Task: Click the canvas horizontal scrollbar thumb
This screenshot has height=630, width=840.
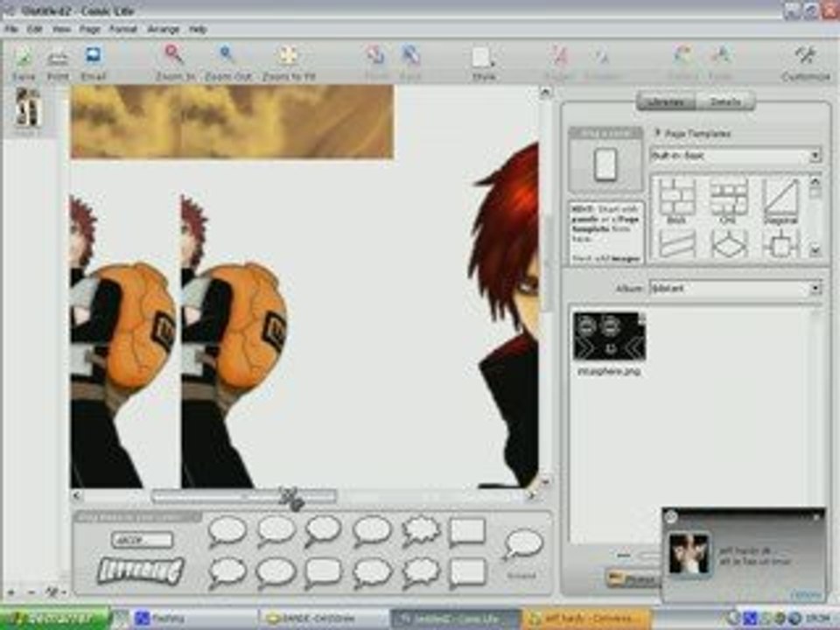Action: click(x=244, y=497)
